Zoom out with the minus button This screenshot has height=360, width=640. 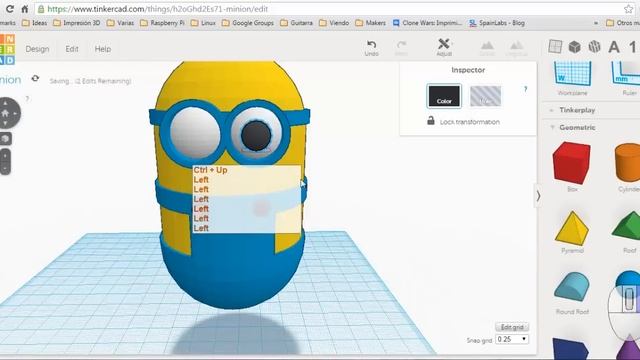[5, 168]
